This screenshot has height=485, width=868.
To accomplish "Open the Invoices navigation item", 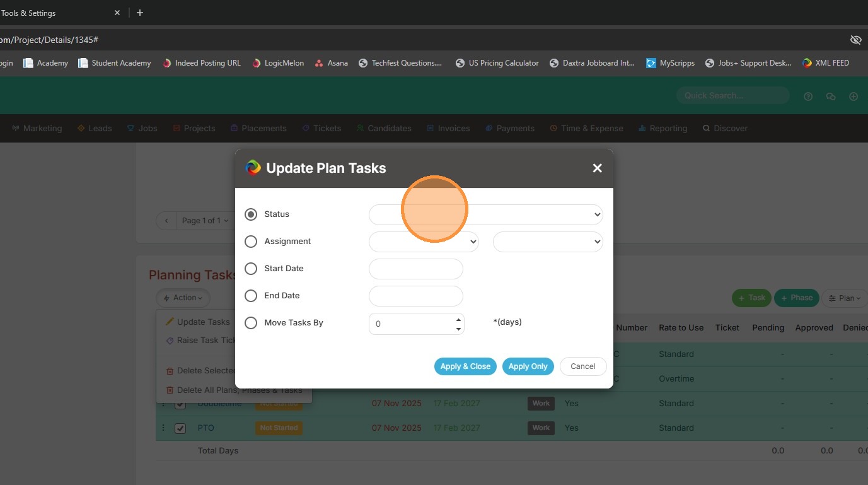I will (448, 128).
